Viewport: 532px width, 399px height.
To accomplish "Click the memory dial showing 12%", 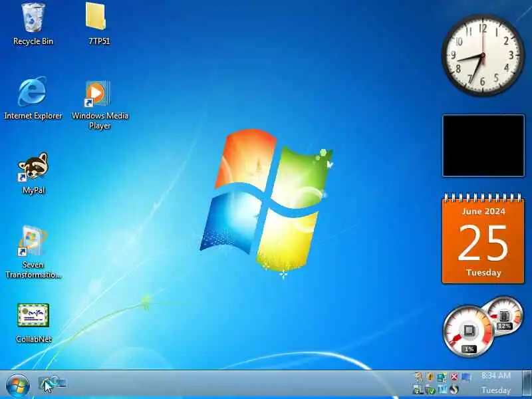I will (505, 315).
